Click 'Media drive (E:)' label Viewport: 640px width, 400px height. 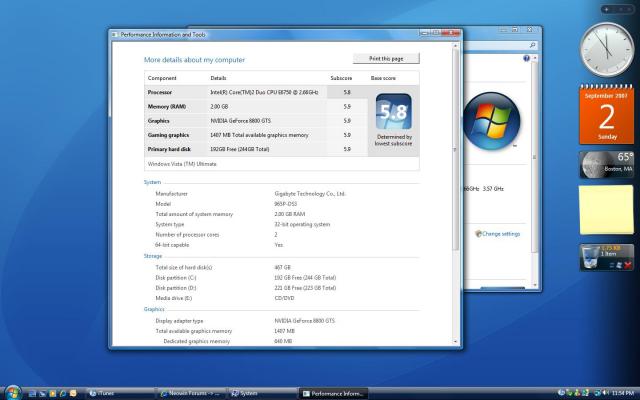pos(173,298)
